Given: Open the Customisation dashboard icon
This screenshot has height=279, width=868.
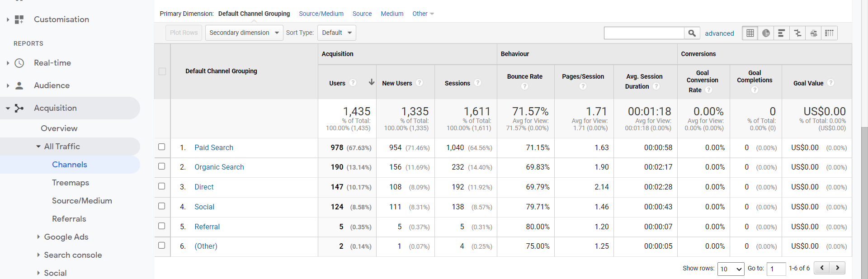Looking at the screenshot, I should pos(19,19).
